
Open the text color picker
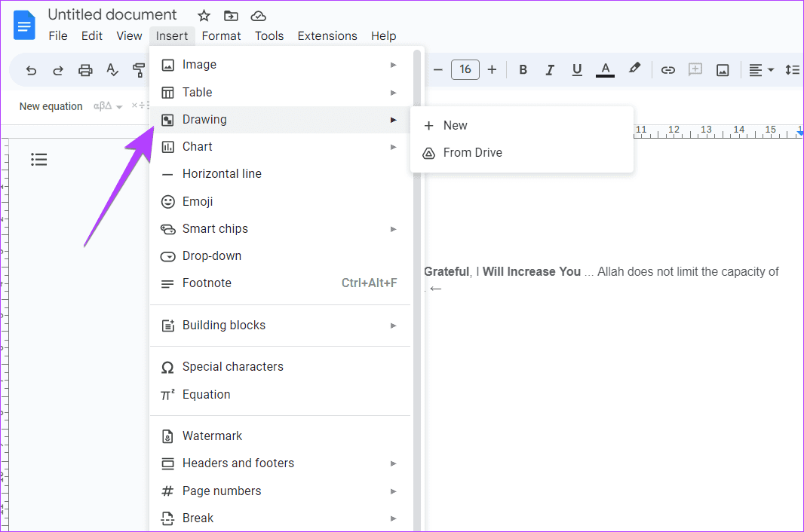click(604, 70)
